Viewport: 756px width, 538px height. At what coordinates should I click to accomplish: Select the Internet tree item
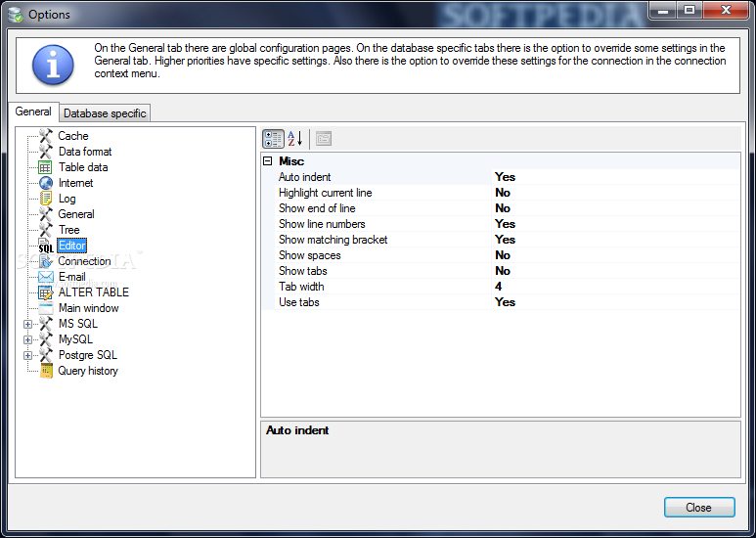(x=75, y=183)
